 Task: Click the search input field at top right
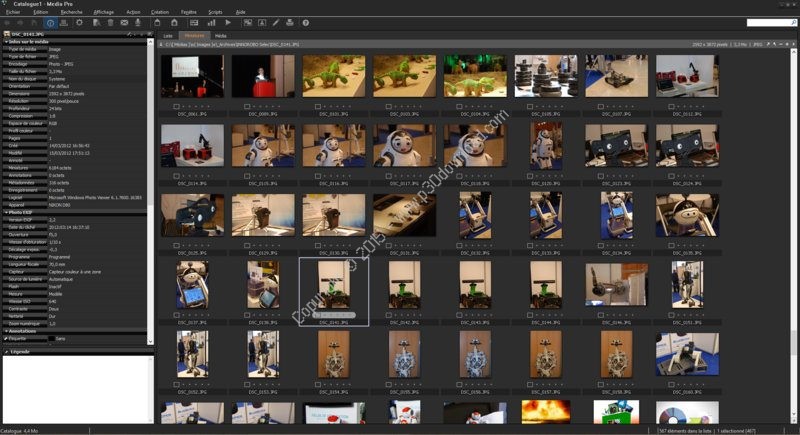click(768, 23)
